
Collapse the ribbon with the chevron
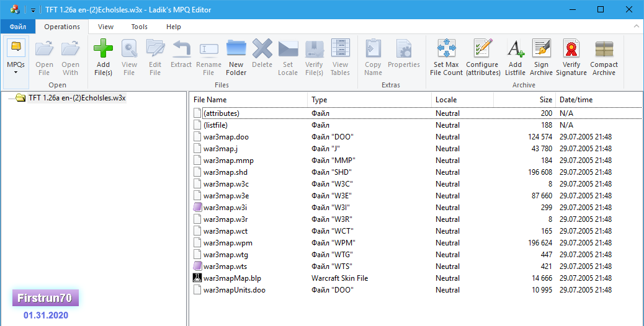636,26
